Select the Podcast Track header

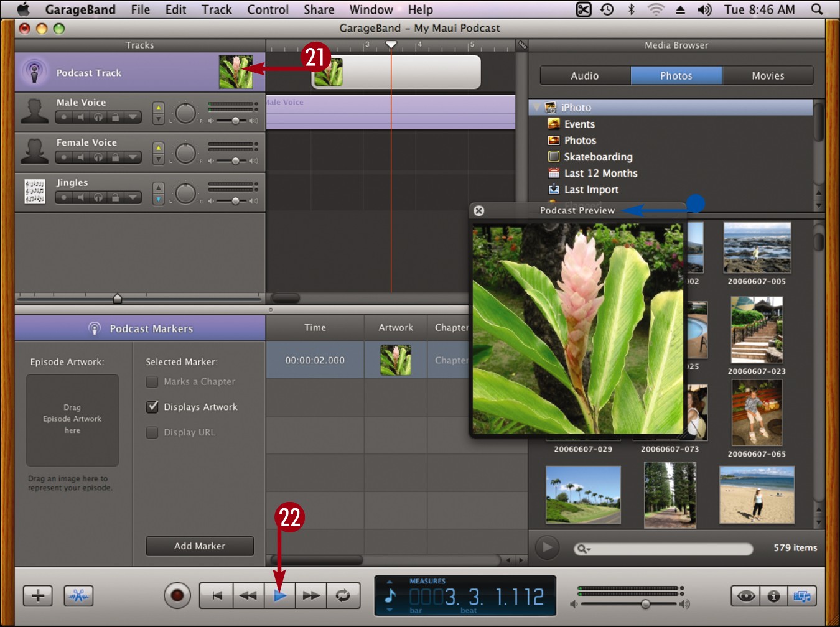click(x=140, y=73)
